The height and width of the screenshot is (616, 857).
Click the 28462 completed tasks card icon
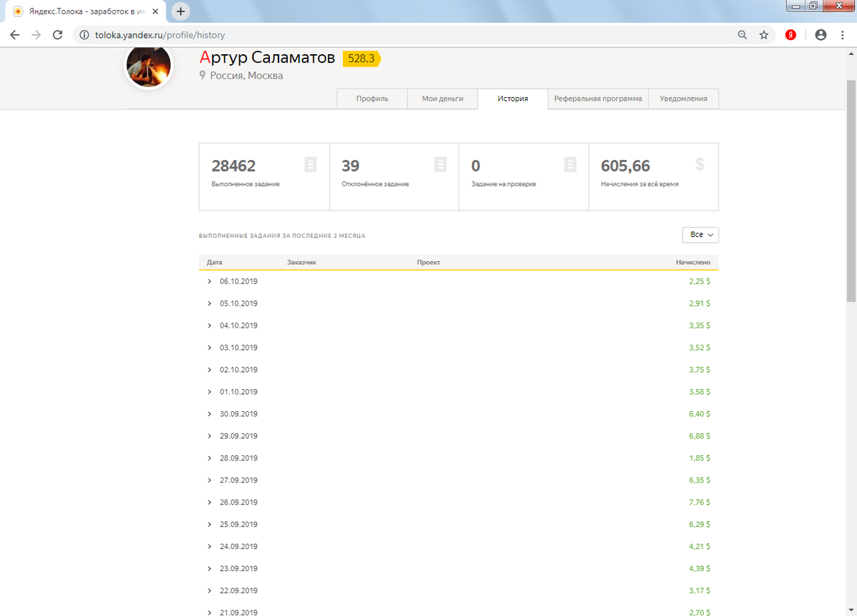pos(310,165)
